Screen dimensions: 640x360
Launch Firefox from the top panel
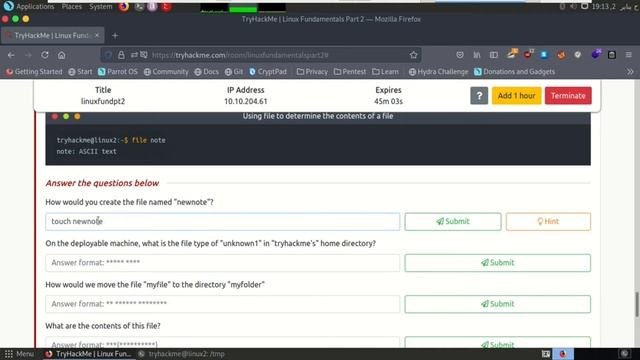click(x=124, y=7)
